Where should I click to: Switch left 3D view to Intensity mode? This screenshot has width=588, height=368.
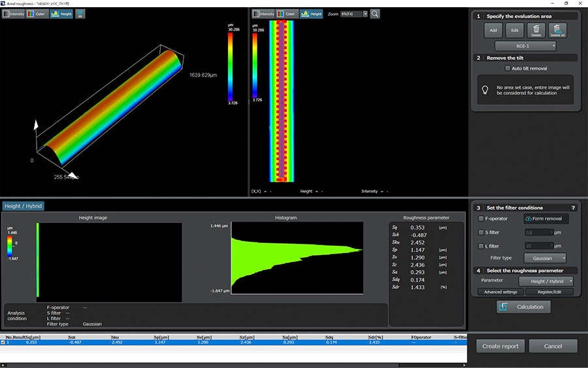13,14
